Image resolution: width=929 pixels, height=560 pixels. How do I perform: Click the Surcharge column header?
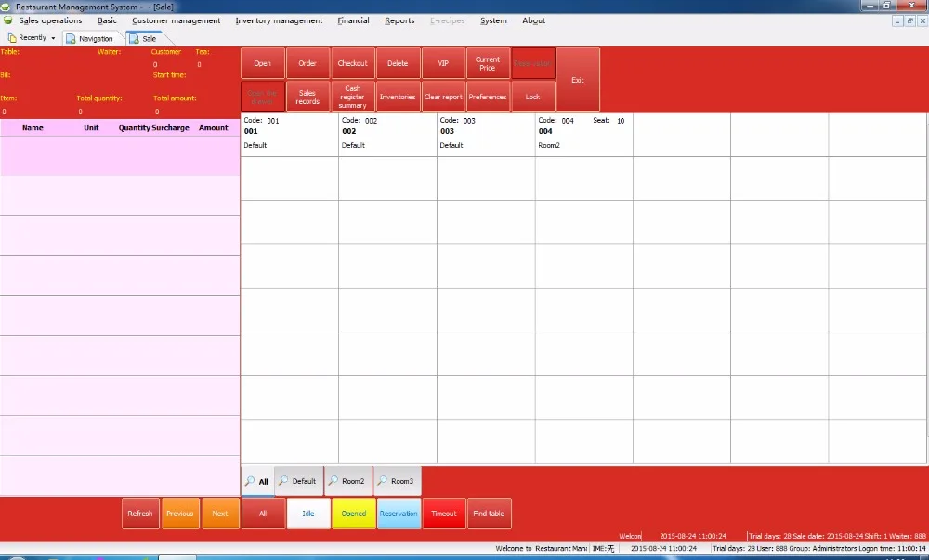[x=171, y=128]
